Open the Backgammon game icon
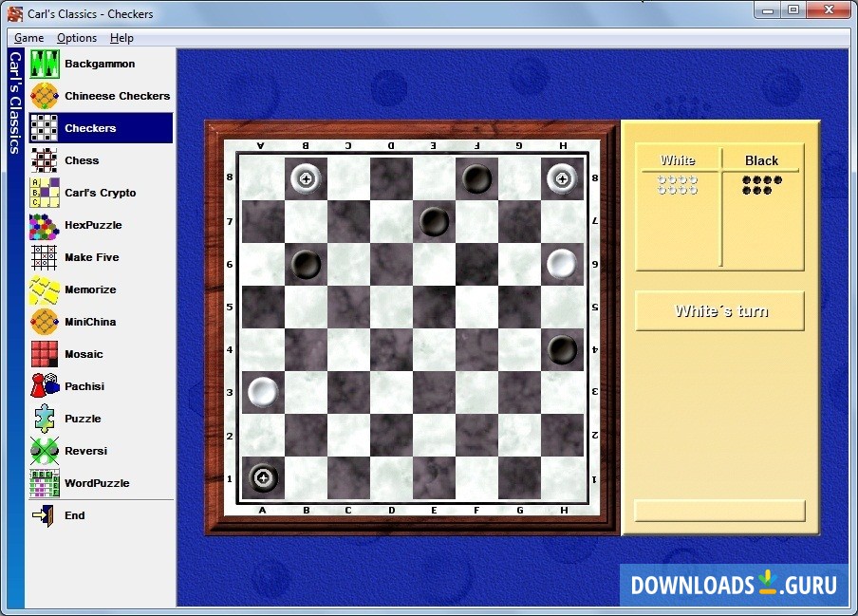Viewport: 858px width, 616px height. pos(45,64)
